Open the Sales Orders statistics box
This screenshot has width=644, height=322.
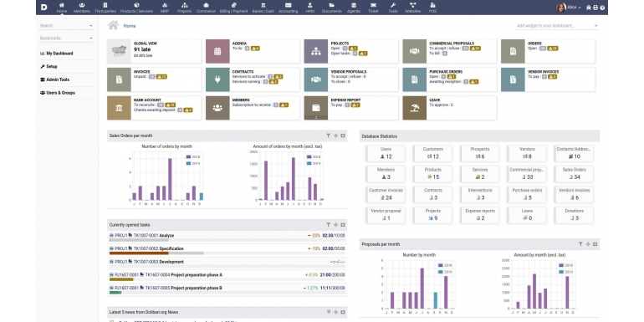[574, 174]
